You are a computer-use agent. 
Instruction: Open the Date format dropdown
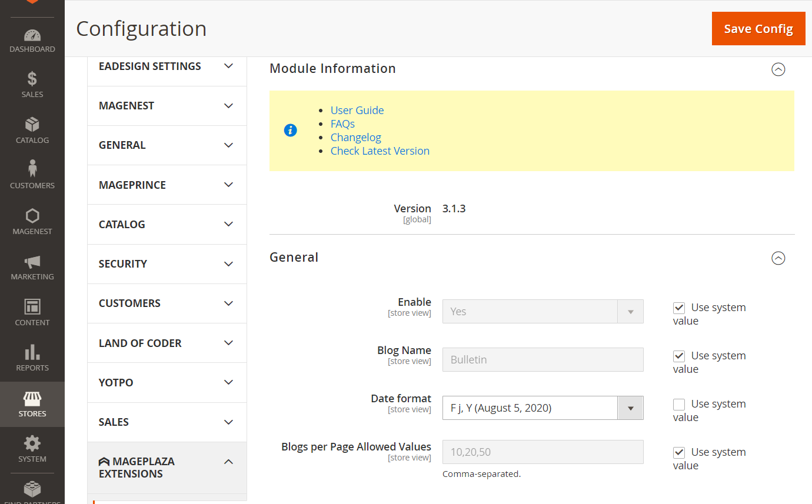pos(543,408)
